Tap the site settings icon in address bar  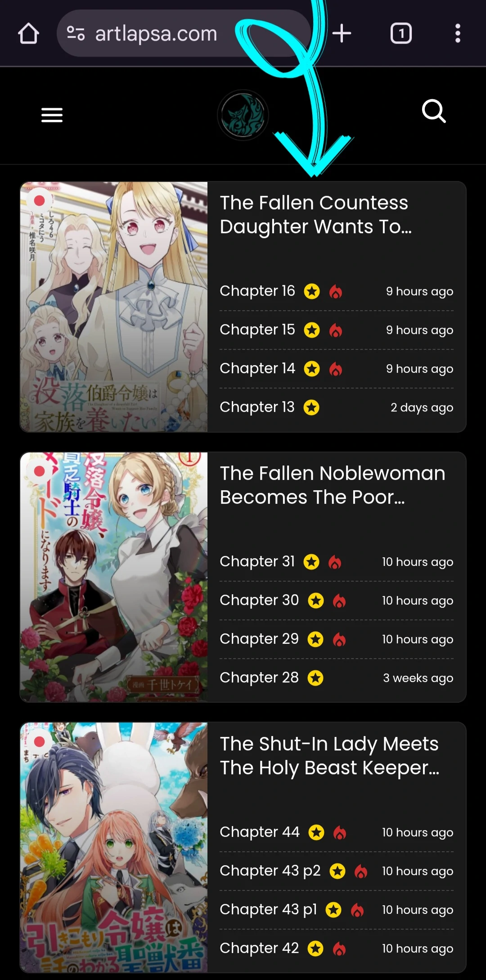tap(76, 33)
